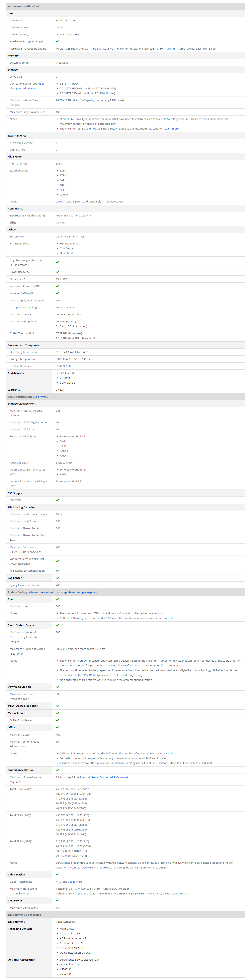Image resolution: width=250 pixels, height=980 pixels.
Task: Click the 'Quad Core 1.4 GHz' value
Action: tap(67, 35)
